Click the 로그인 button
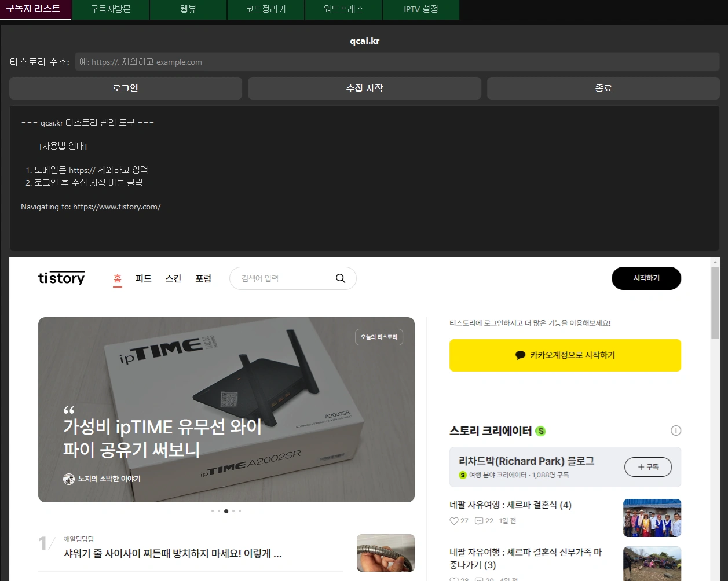The image size is (728, 581). 125,88
